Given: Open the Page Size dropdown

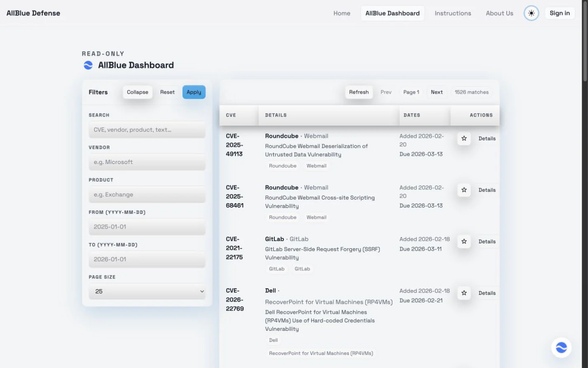Looking at the screenshot, I should tap(147, 291).
